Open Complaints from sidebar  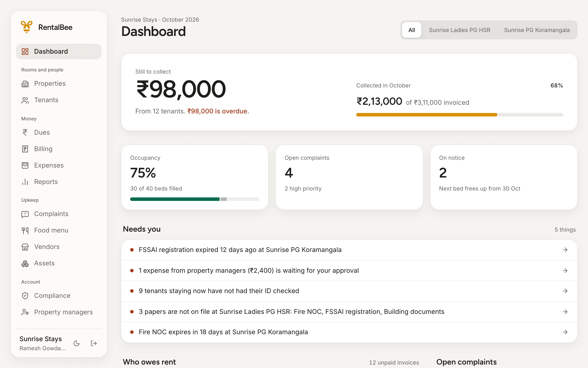[x=59, y=214]
